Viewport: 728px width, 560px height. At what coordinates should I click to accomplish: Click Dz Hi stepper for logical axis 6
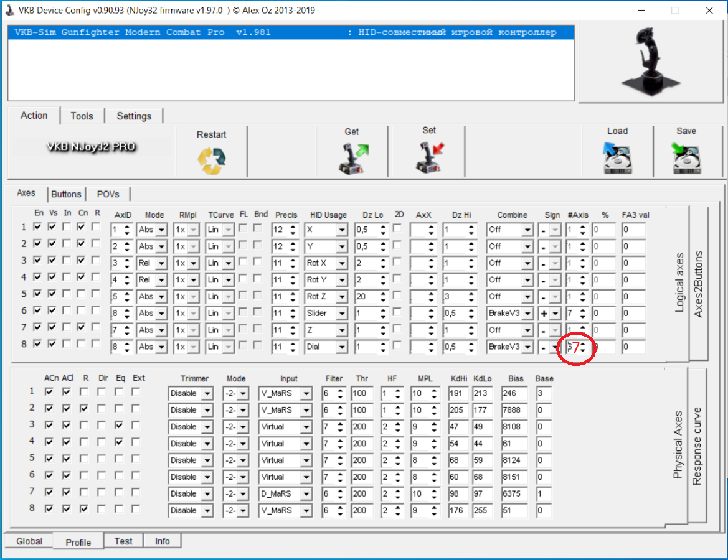(x=471, y=313)
